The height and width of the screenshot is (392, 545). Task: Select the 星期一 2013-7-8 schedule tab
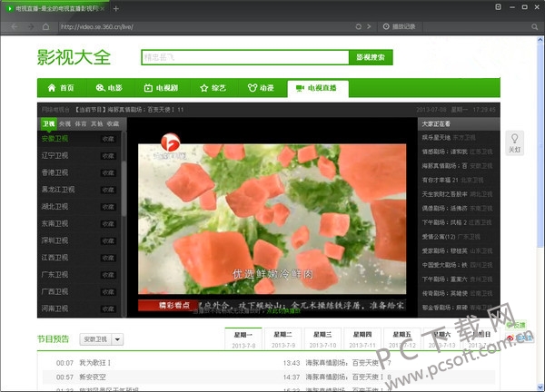pos(243,339)
